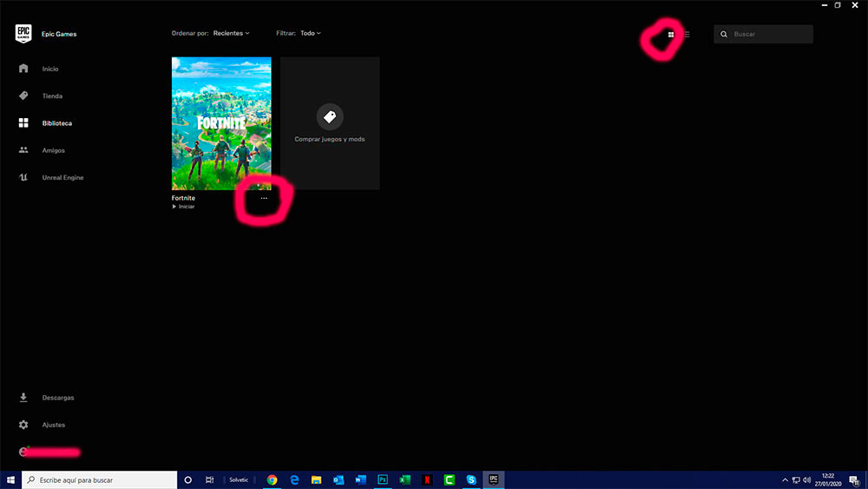The width and height of the screenshot is (868, 489).
Task: Restore down the Epic Games window
Action: 838,5
